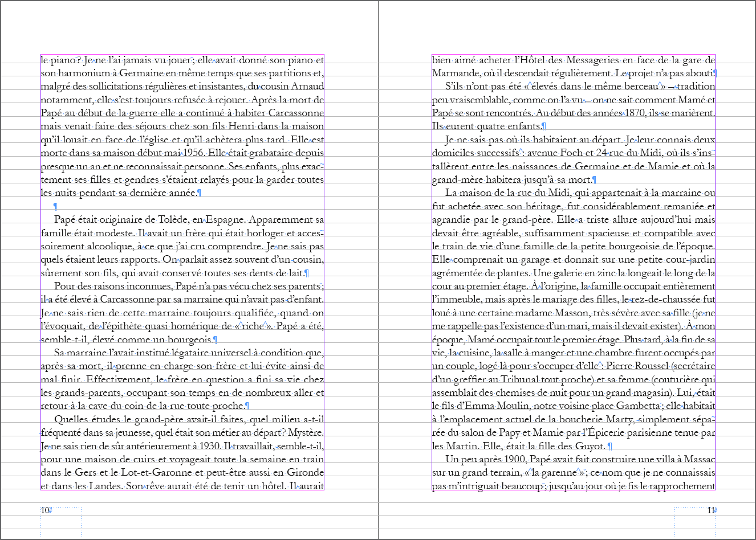The height and width of the screenshot is (540, 756).
Task: Click the word "Gambetta"
Action: (639, 406)
